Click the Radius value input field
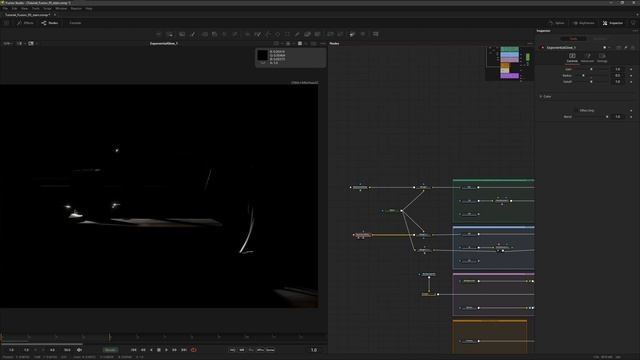The image size is (640, 360). click(x=619, y=76)
